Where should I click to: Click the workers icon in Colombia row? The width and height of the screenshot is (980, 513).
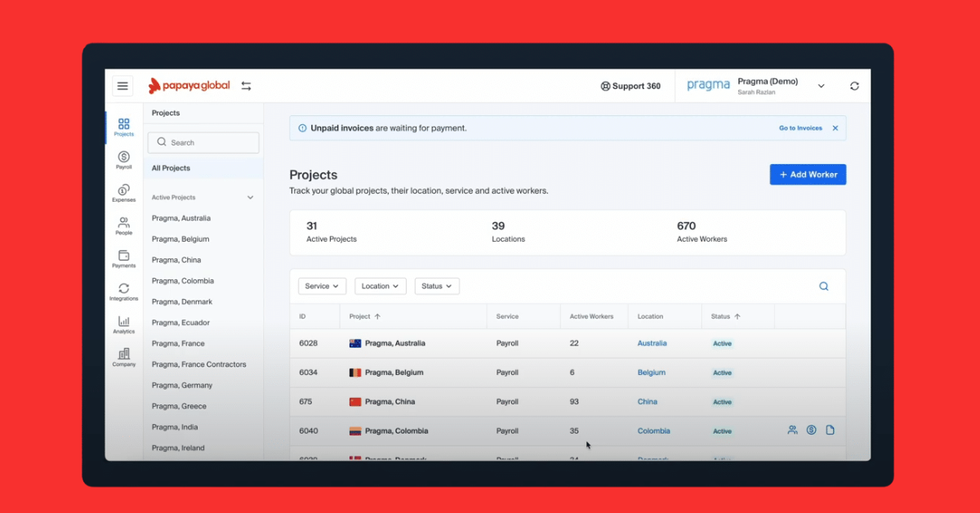pyautogui.click(x=792, y=430)
